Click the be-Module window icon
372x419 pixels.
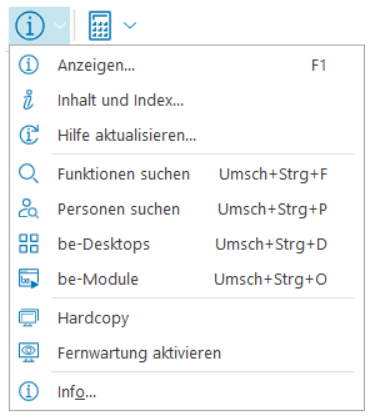pos(28,279)
